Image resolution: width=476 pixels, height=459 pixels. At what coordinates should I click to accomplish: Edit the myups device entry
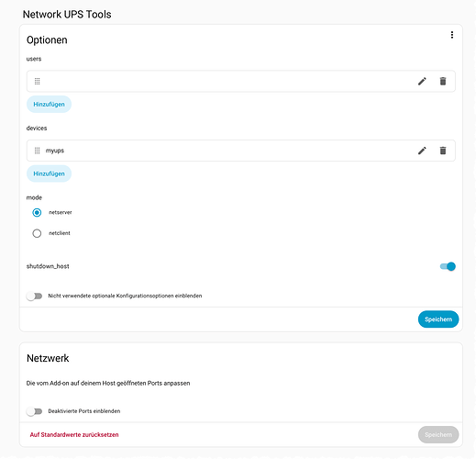coord(422,151)
